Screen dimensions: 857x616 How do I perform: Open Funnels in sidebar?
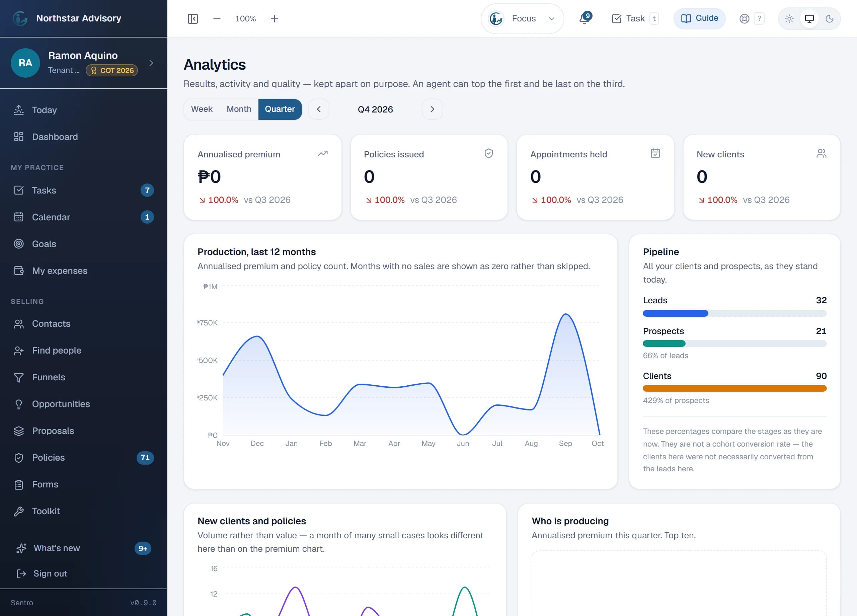[x=83, y=377]
